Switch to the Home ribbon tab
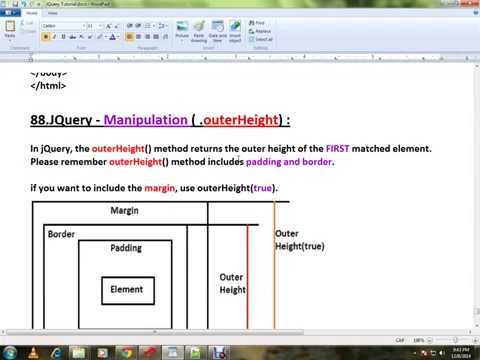This screenshot has width=480, height=360. [x=32, y=13]
